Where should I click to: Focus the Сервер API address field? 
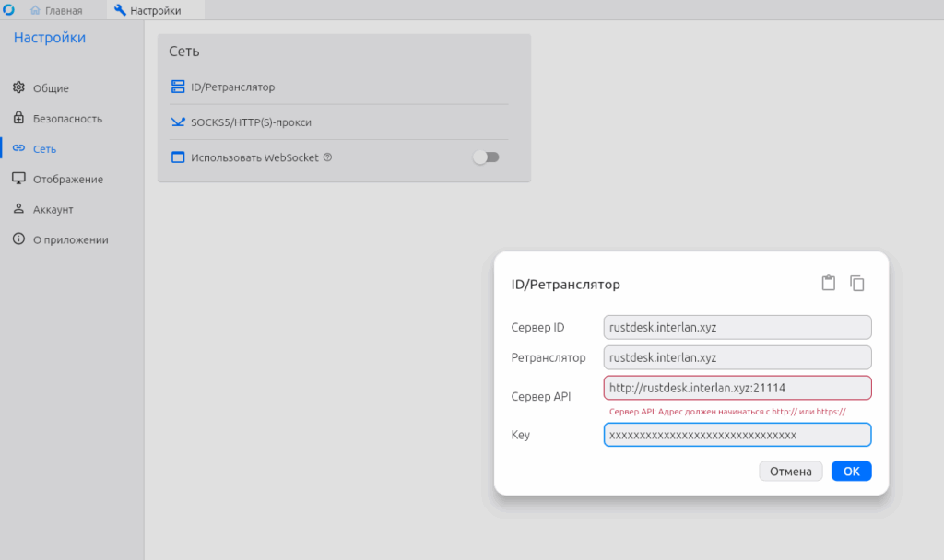737,388
